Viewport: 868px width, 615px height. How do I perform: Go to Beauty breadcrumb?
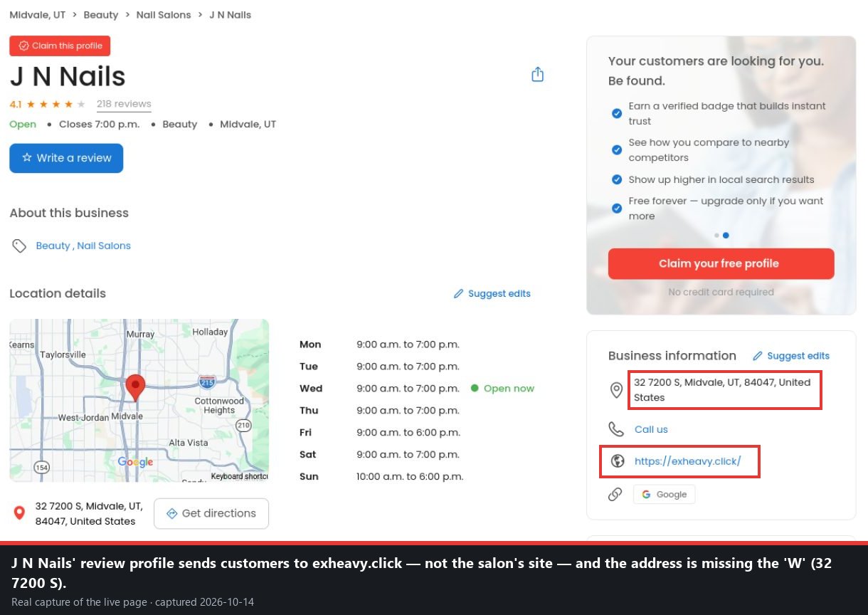point(101,15)
